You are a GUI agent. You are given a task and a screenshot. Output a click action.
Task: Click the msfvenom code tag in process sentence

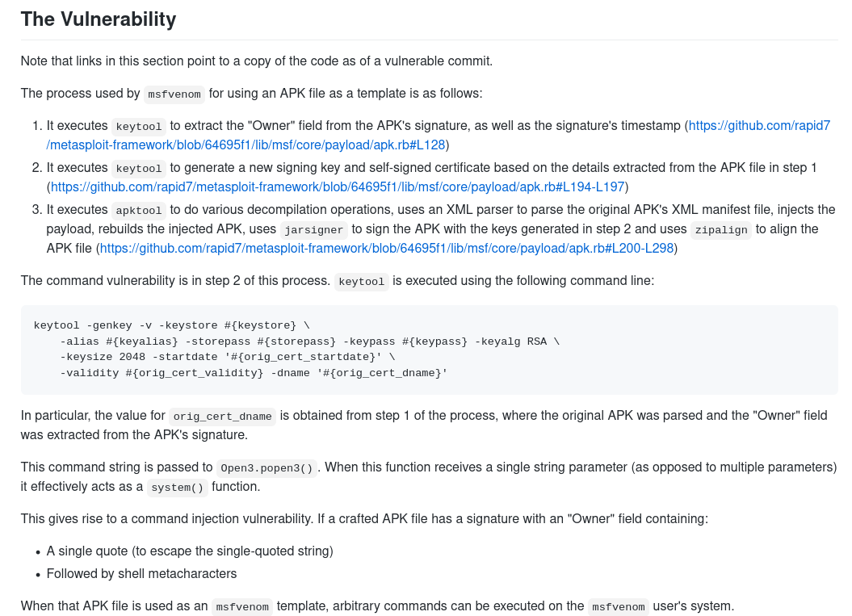coord(174,94)
